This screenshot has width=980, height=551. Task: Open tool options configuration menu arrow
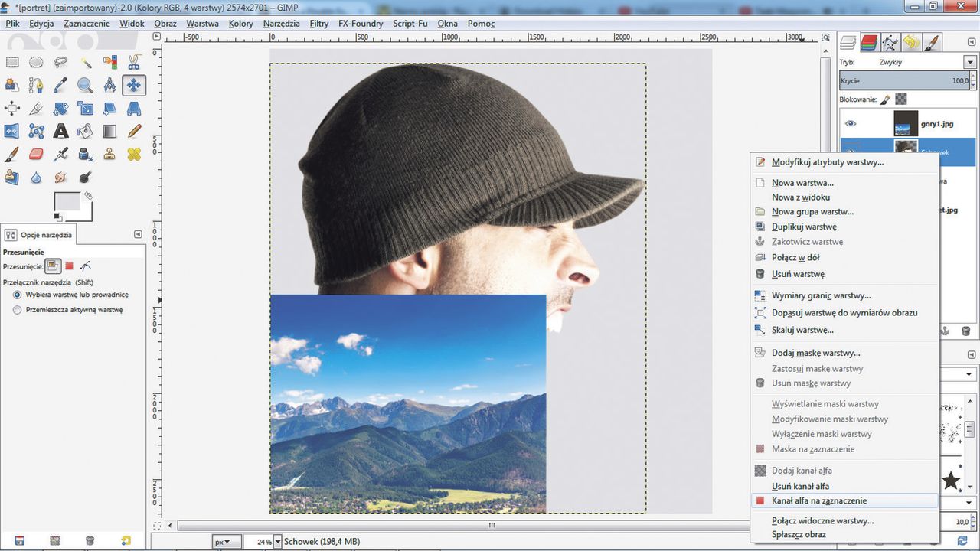[x=138, y=234]
